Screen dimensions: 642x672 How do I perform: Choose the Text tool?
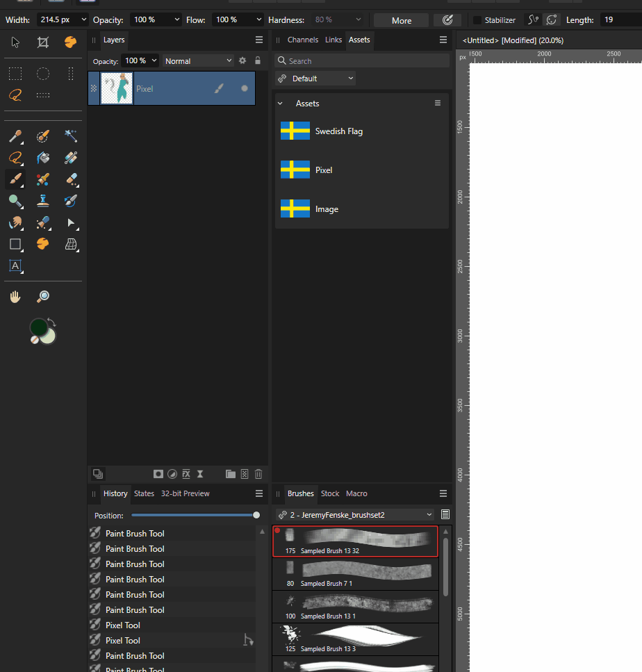click(15, 265)
